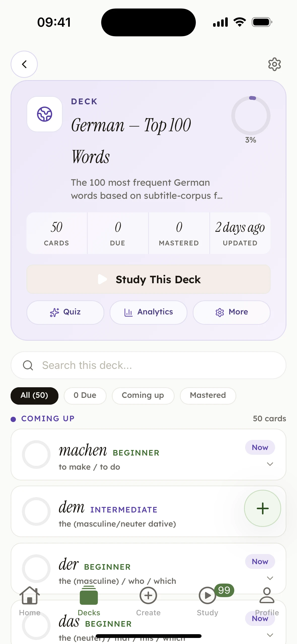
Task: Select the circle beside dem card
Action: click(36, 511)
